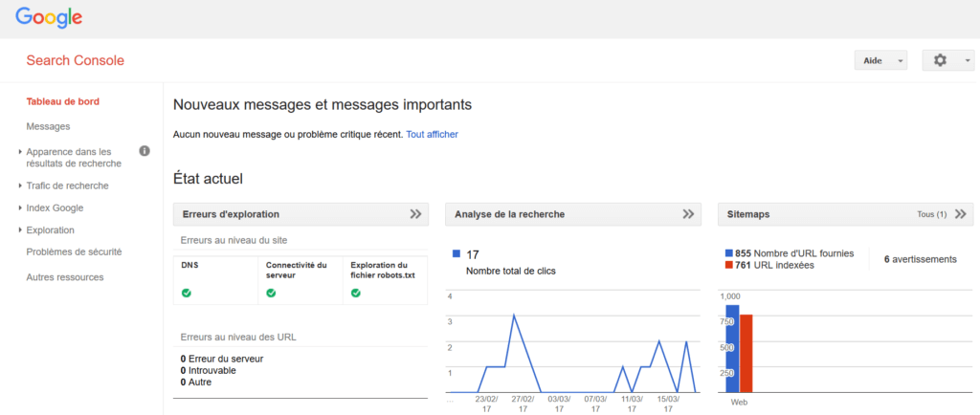Click blue clicks legend swatch

pos(456,254)
